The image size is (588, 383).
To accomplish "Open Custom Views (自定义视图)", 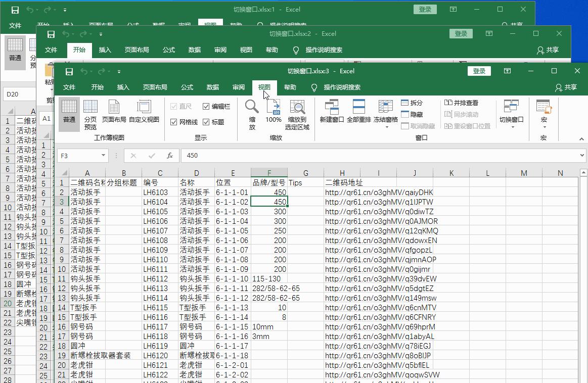I will (144, 113).
